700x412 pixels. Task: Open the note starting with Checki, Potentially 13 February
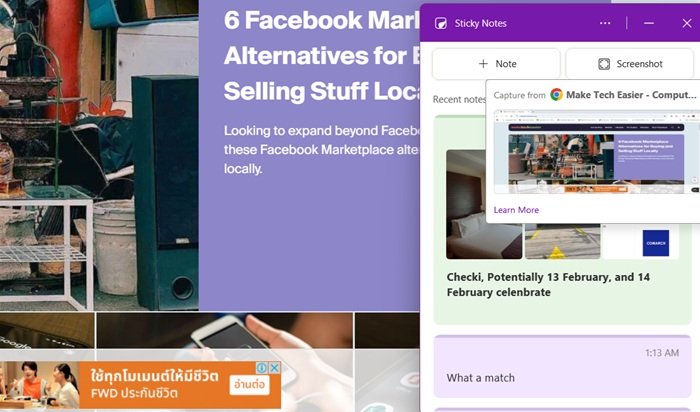[548, 285]
